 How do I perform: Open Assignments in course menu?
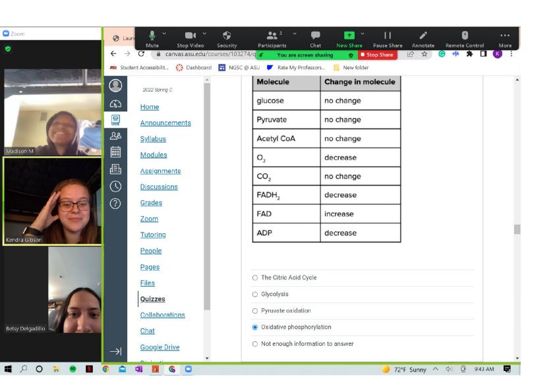[x=160, y=171]
